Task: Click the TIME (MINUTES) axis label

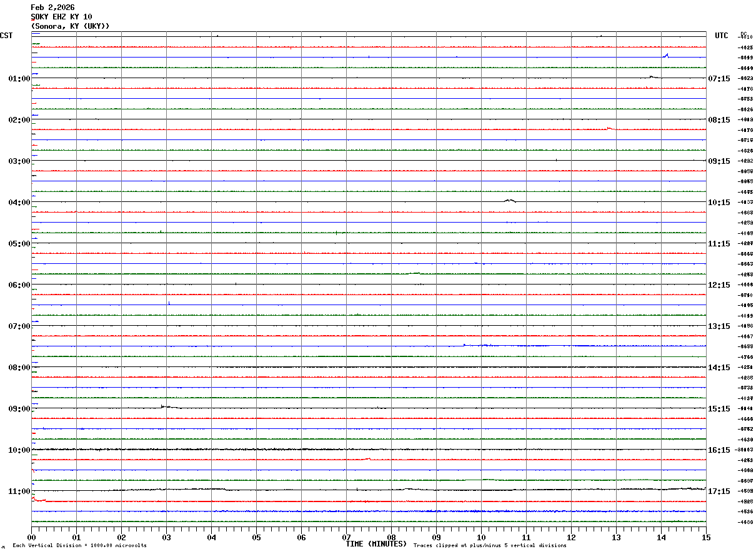Action: click(376, 544)
